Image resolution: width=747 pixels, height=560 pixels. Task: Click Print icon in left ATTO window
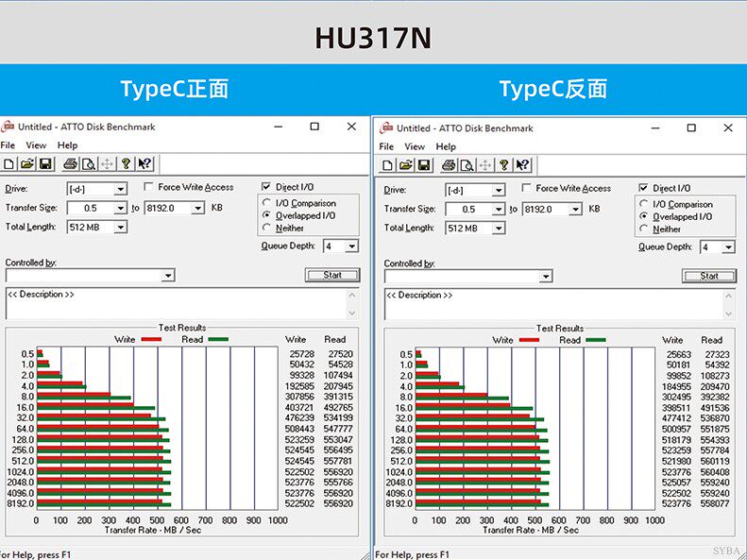click(x=70, y=164)
